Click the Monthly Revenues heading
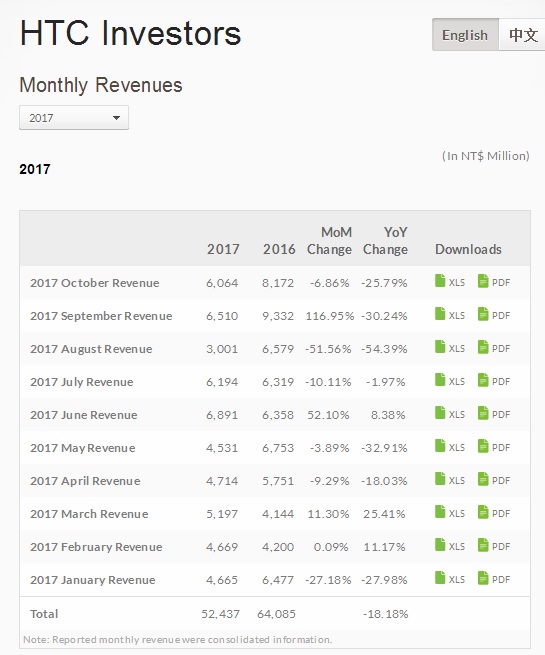The image size is (545, 655). (101, 85)
